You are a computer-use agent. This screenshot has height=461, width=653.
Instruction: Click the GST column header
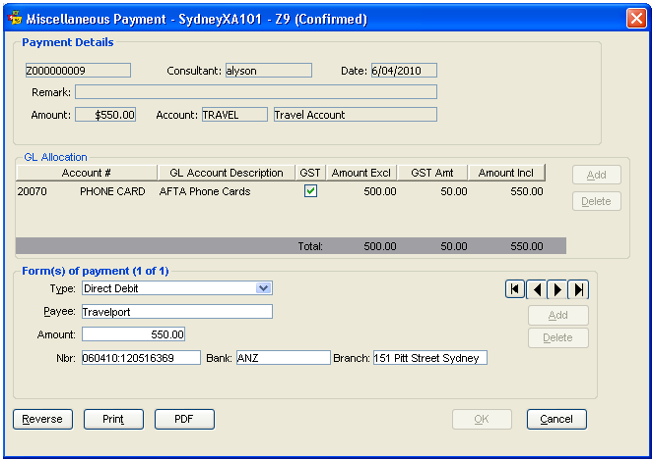310,172
